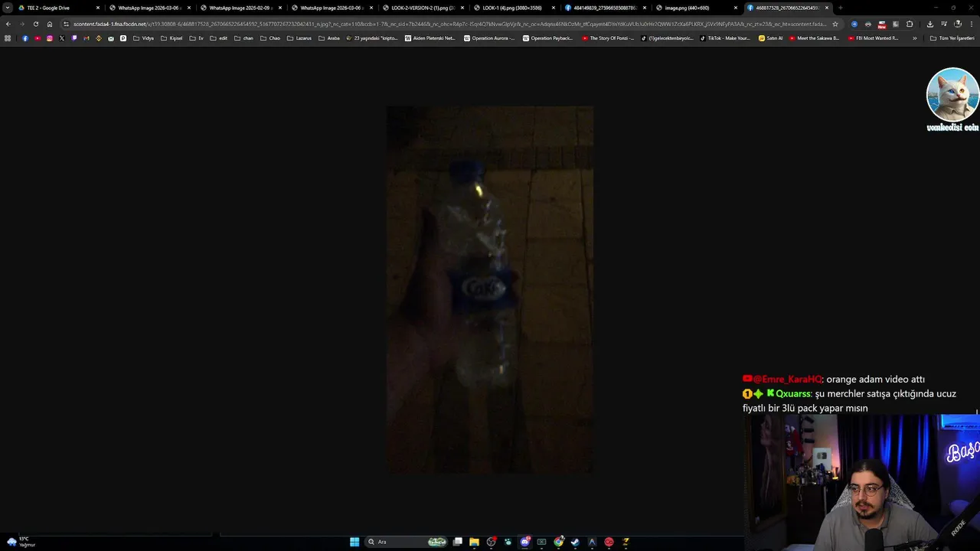Reload the current page
Image resolution: width=980 pixels, height=551 pixels.
[35, 24]
